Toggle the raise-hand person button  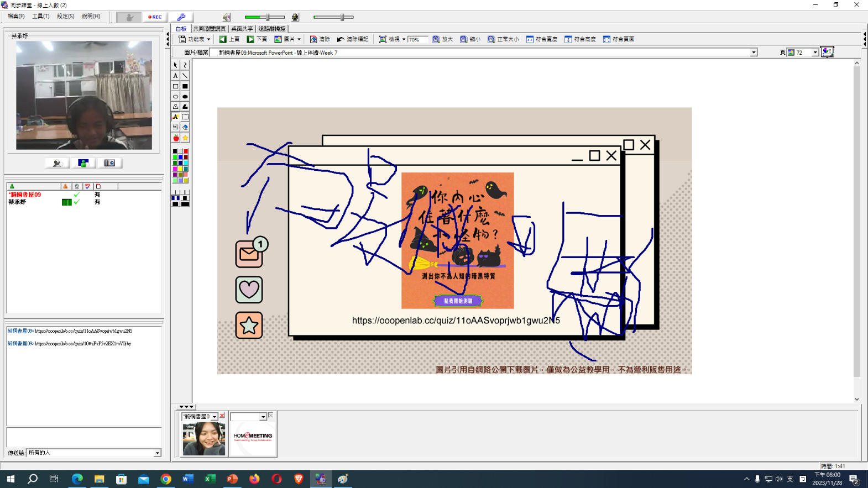[x=129, y=17]
